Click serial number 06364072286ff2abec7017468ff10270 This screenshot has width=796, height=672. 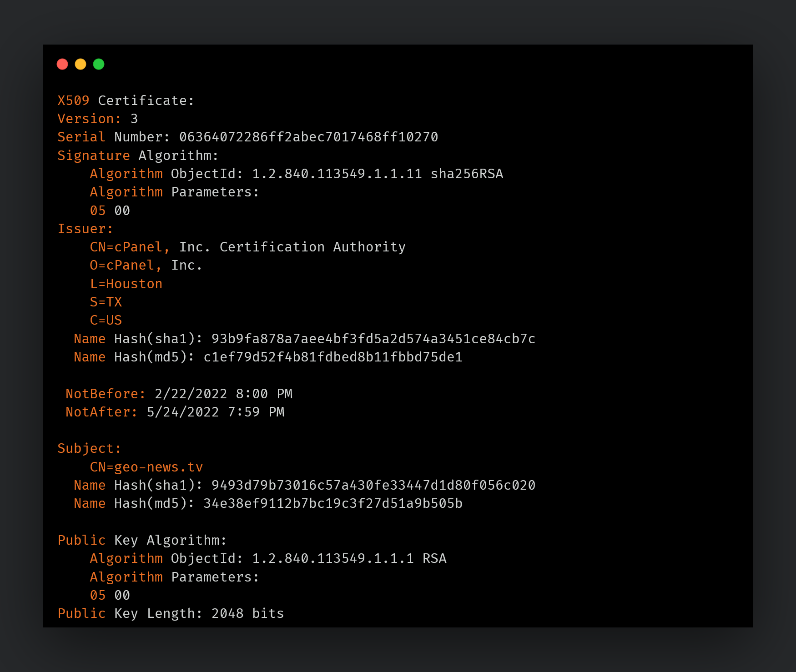308,137
